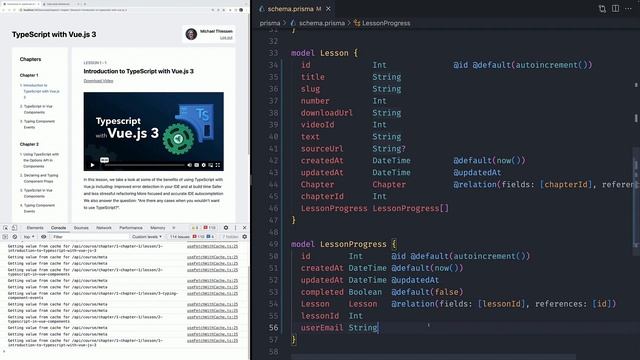Switch to Performance tab
Screen dimensions: 640x360
click(x=131, y=228)
